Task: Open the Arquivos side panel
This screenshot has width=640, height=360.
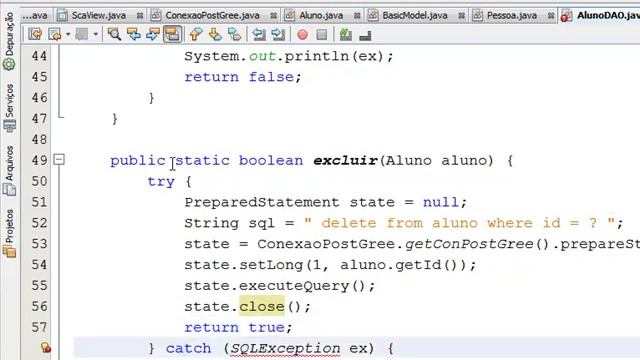Action: 9,171
